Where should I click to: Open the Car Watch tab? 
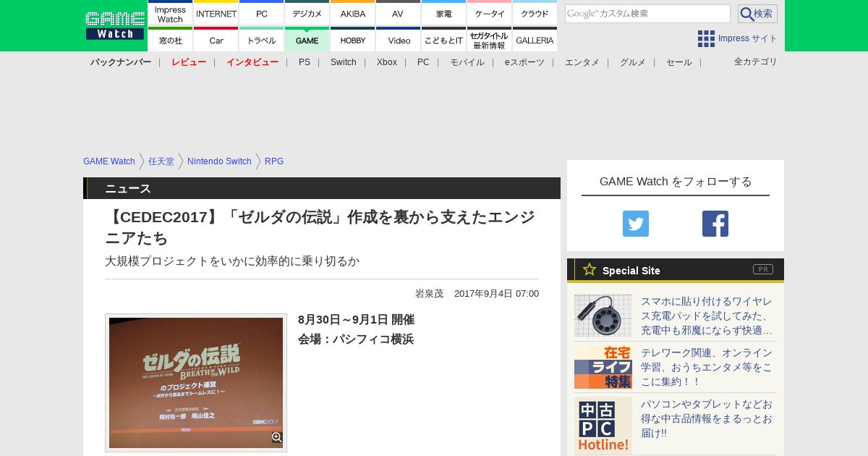216,39
